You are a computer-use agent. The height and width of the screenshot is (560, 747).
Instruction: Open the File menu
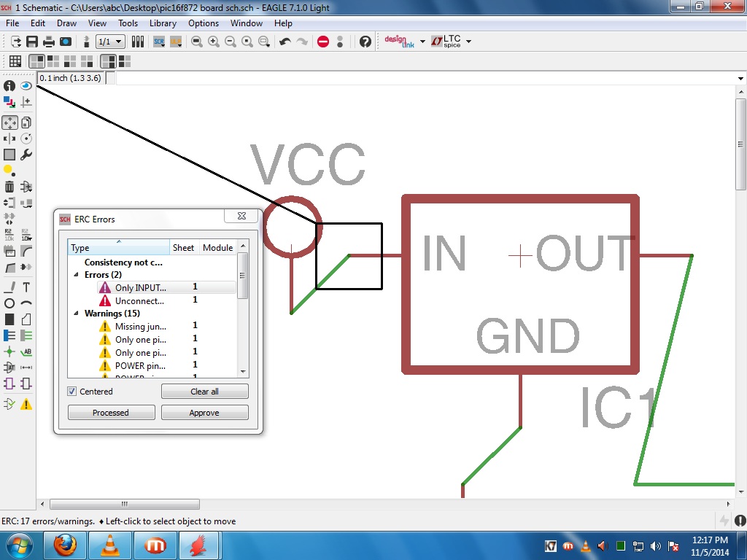click(12, 23)
